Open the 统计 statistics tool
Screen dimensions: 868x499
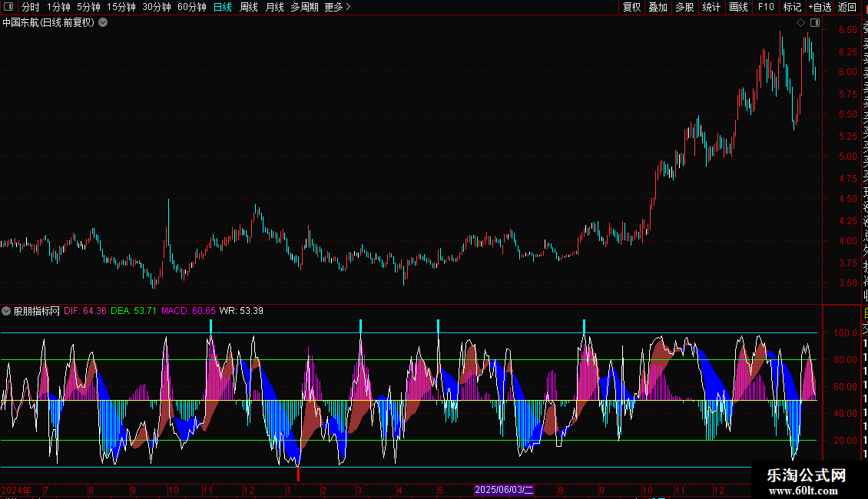click(711, 7)
